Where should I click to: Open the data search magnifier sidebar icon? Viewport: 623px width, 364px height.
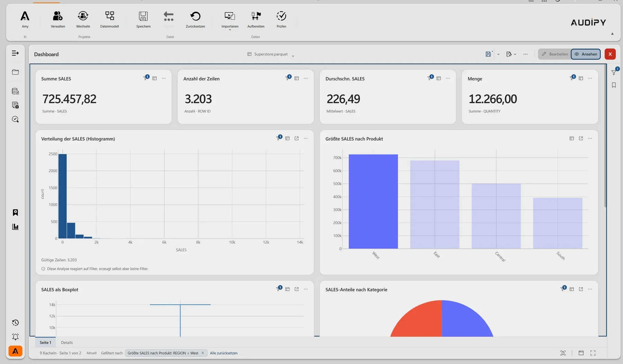[15, 119]
